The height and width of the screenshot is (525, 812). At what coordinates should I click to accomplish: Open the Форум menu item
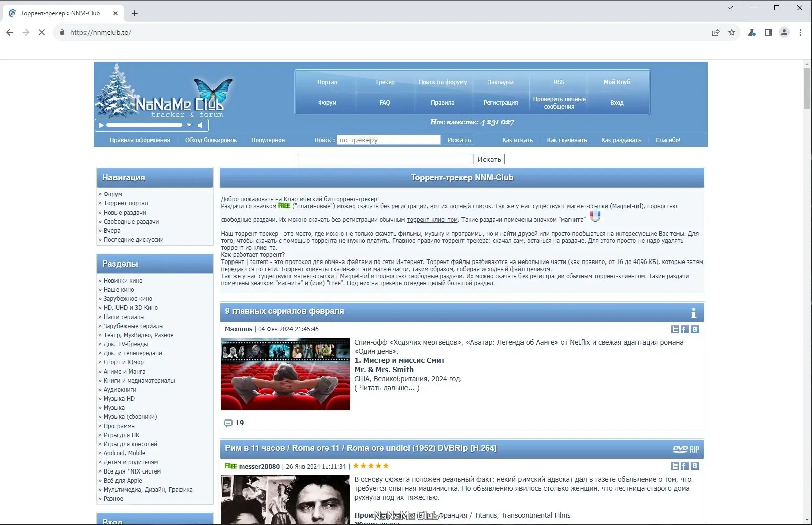point(327,102)
